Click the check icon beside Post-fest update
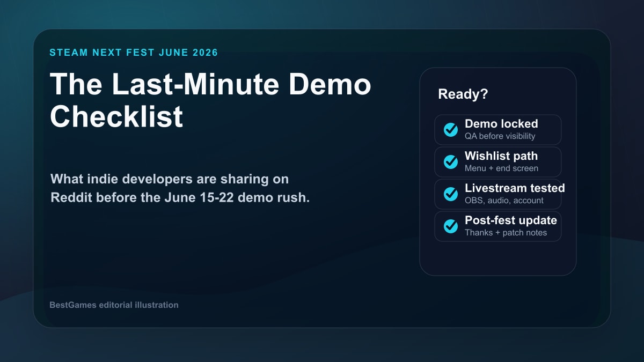 click(451, 226)
